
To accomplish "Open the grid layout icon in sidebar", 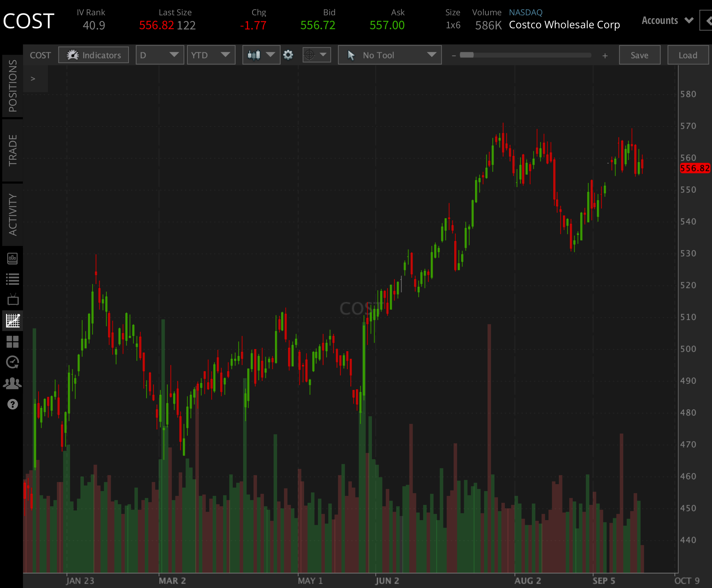I will [x=12, y=342].
